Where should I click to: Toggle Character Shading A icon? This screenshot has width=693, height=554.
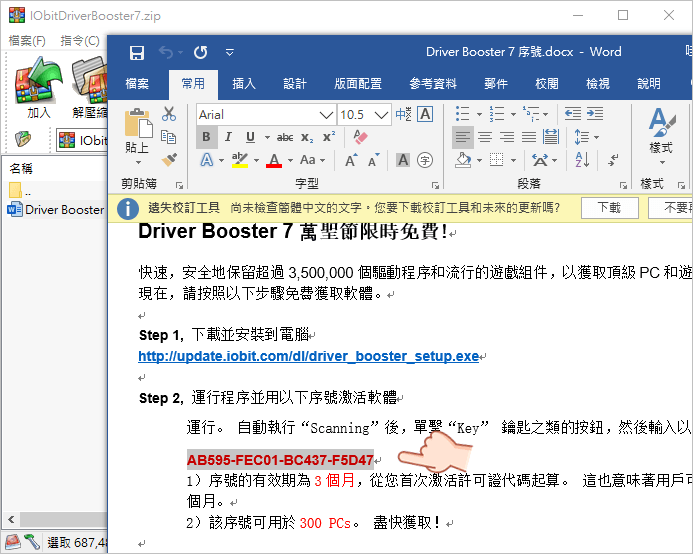[x=403, y=160]
